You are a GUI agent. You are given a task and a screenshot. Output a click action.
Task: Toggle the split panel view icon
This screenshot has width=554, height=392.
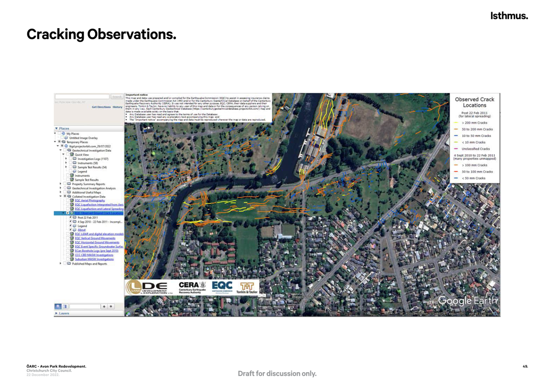(65, 306)
